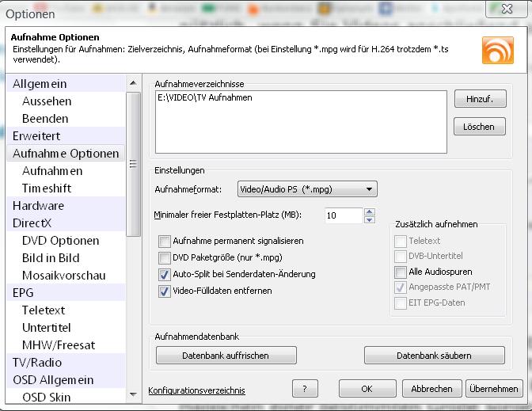Open DVD Optionen category
The image size is (532, 411).
pyautogui.click(x=60, y=241)
